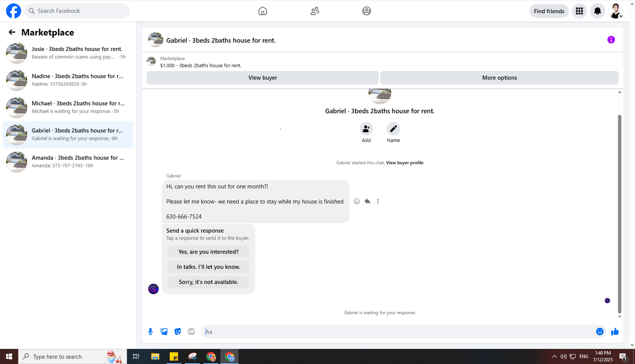Open Sticky Notes from the taskbar
The width and height of the screenshot is (635, 364).
174,356
